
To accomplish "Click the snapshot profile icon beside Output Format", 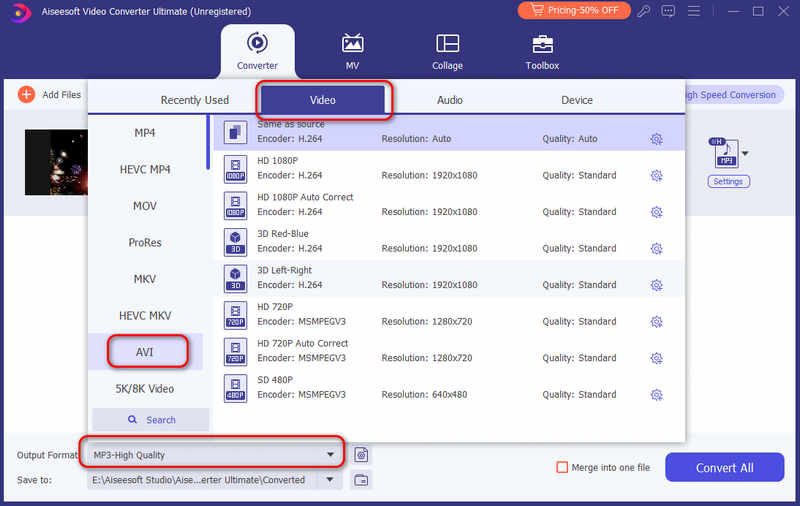I will (x=361, y=454).
